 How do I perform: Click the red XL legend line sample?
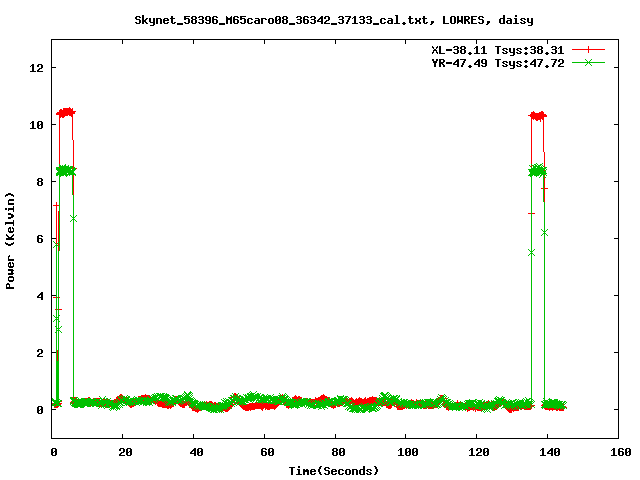(588, 50)
